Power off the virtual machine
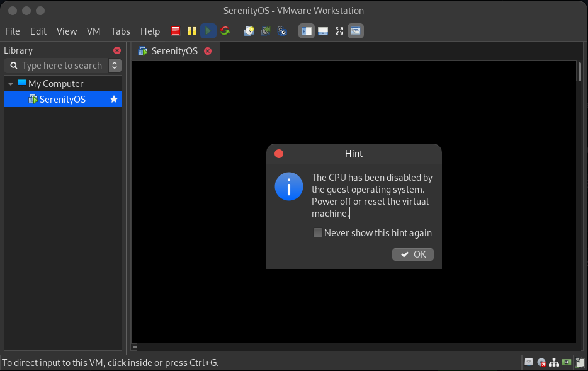Screen dimensions: 588x371 pos(175,30)
